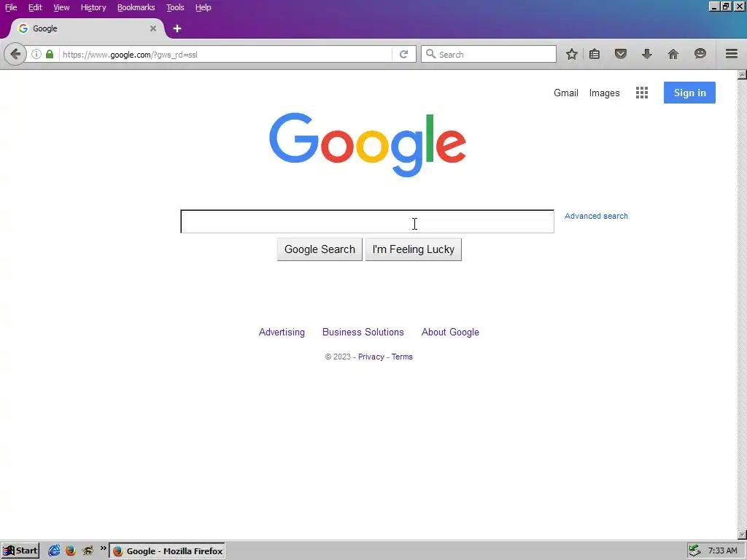Click the third quick launch icon in the taskbar
The image size is (747, 560).
(x=88, y=551)
